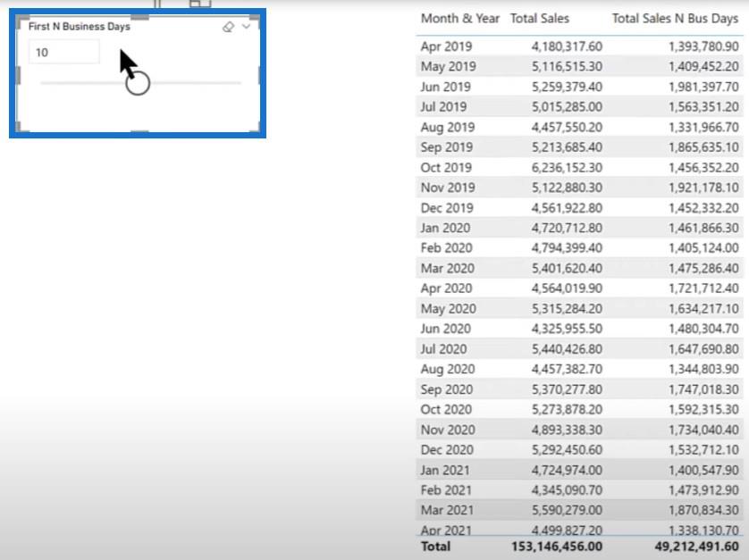Clear selections with the eraser icon
The width and height of the screenshot is (749, 560).
click(228, 27)
